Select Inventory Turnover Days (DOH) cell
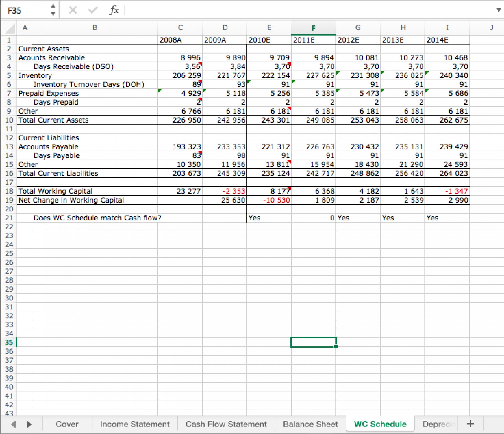The height and width of the screenshot is (434, 504). coord(89,84)
